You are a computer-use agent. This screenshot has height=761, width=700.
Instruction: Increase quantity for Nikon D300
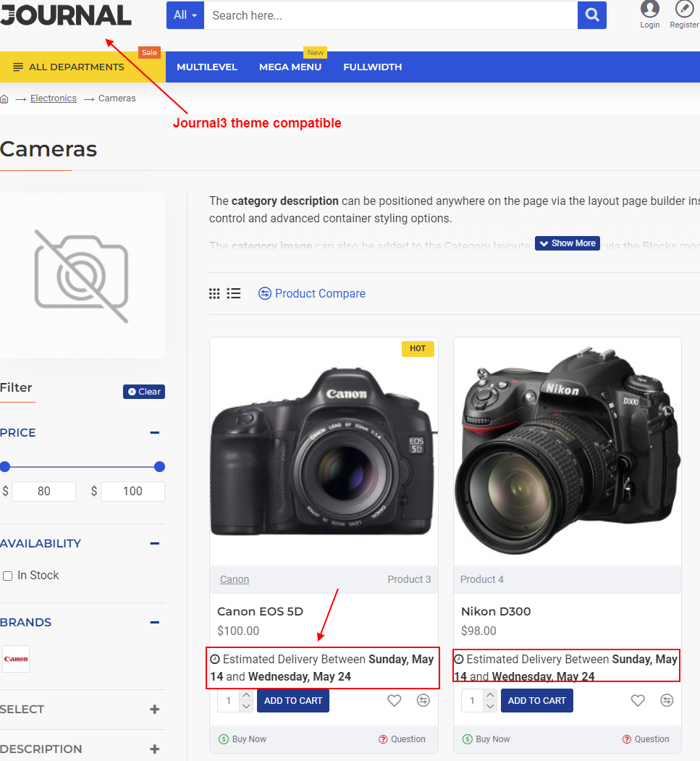point(490,695)
